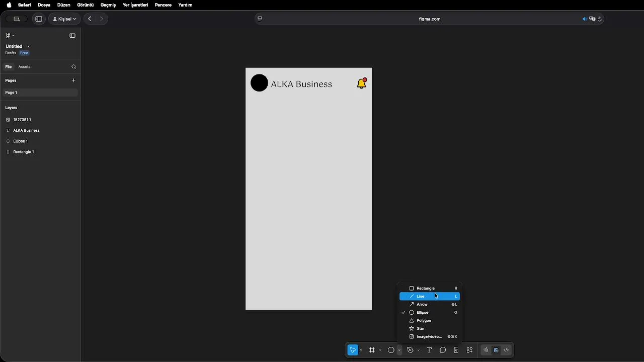644x362 pixels.
Task: Open the components and resources toolbar icon
Action: (x=470, y=350)
